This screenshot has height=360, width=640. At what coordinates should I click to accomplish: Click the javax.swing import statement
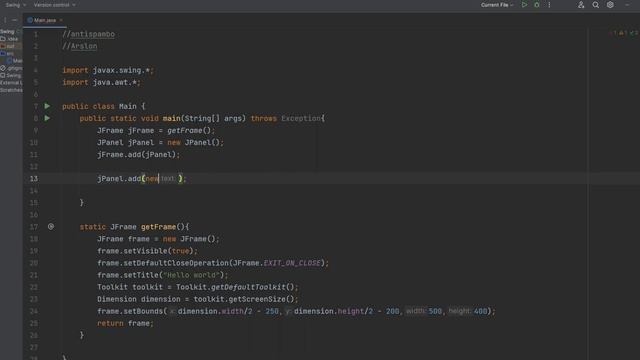[108, 70]
